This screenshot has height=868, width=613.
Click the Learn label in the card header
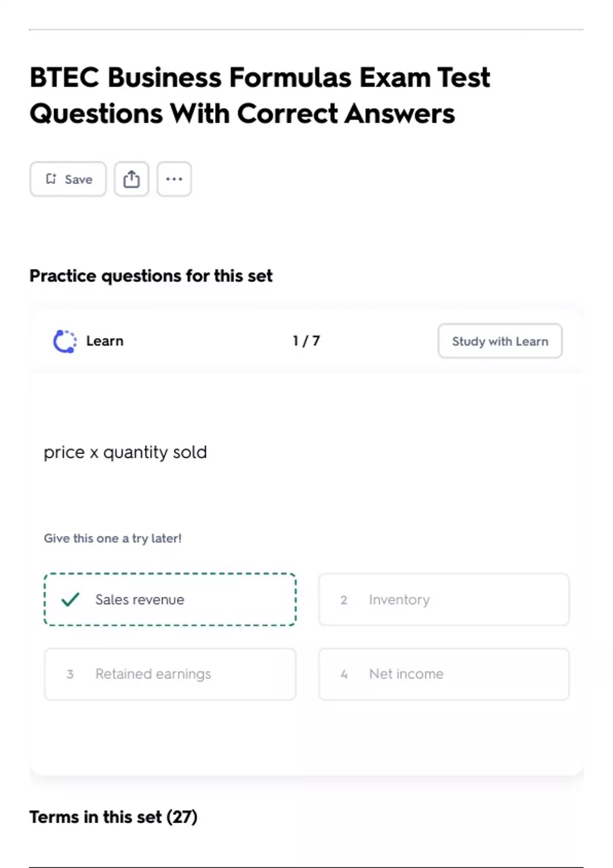pyautogui.click(x=105, y=341)
